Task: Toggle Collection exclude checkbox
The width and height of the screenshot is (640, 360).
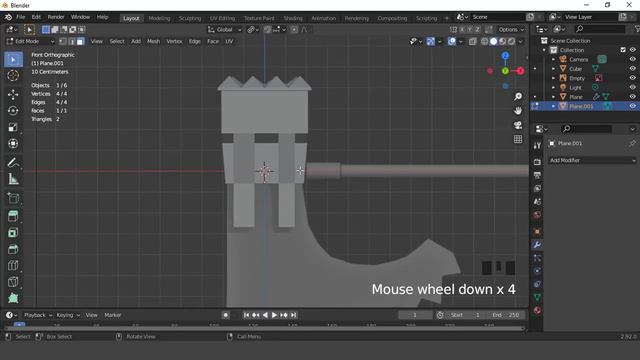Action: tap(623, 50)
